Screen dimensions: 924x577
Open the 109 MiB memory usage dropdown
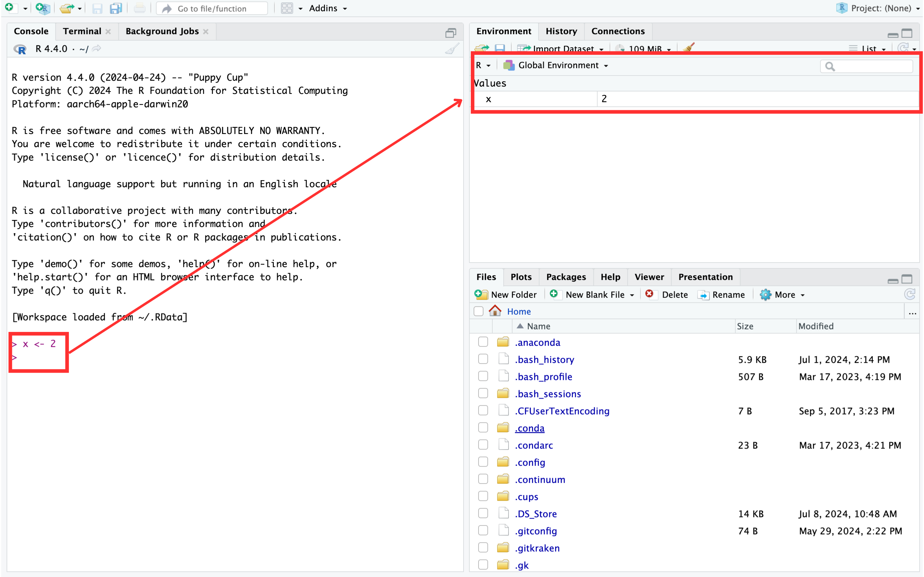pyautogui.click(x=643, y=48)
